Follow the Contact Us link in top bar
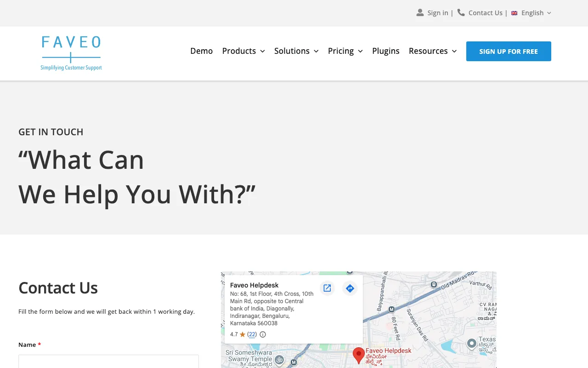Screen dimensions: 588x368 click(486, 13)
